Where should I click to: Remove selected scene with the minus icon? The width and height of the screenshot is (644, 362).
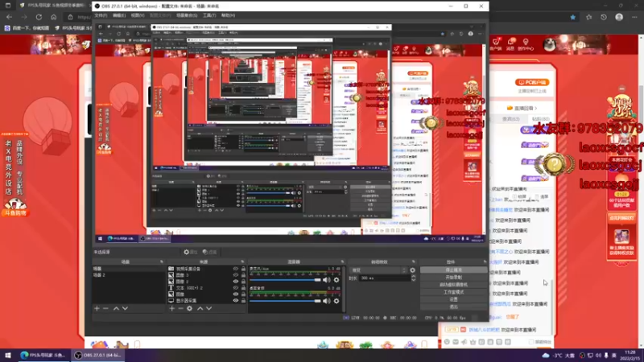tap(105, 308)
